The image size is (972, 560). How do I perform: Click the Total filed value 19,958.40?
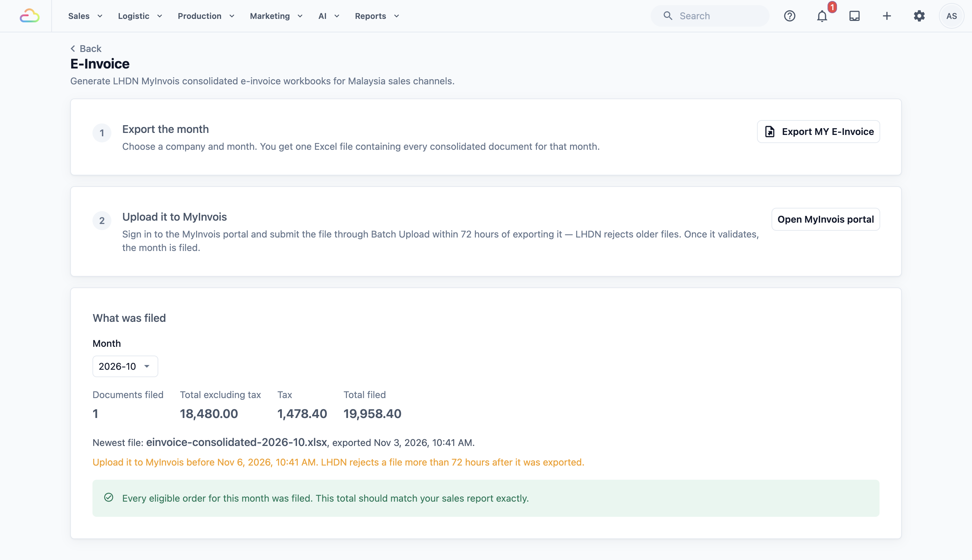click(372, 414)
